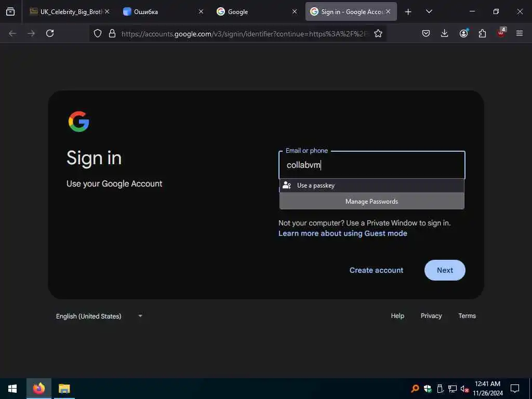This screenshot has width=532, height=399.
Task: Choose Use a passkey option
Action: [x=372, y=185]
